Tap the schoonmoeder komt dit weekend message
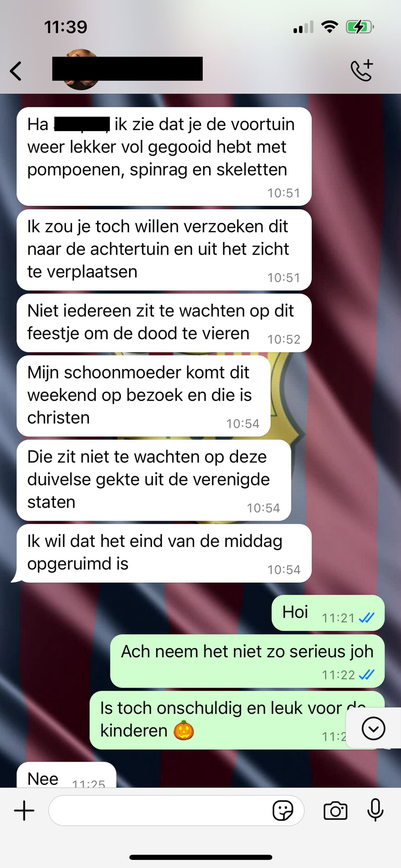Image resolution: width=401 pixels, height=868 pixels. coord(144,396)
